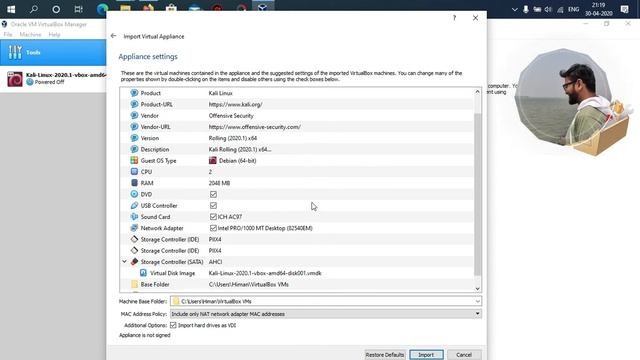Image resolution: width=640 pixels, height=360 pixels.
Task: Select the AHCI controller value
Action: pos(216,262)
